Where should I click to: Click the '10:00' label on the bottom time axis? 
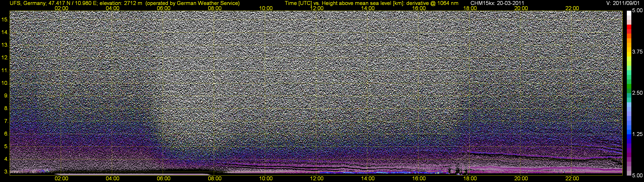click(266, 179)
